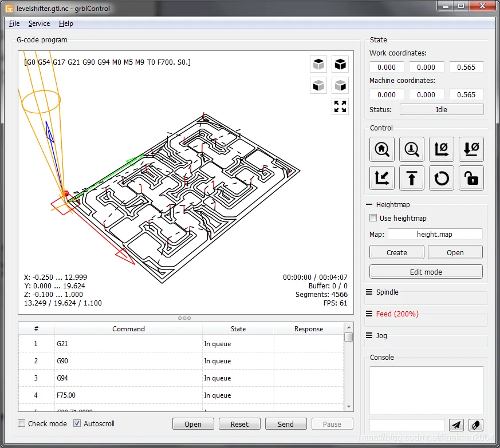Open the Service menu
Image resolution: width=500 pixels, height=448 pixels.
[x=39, y=23]
